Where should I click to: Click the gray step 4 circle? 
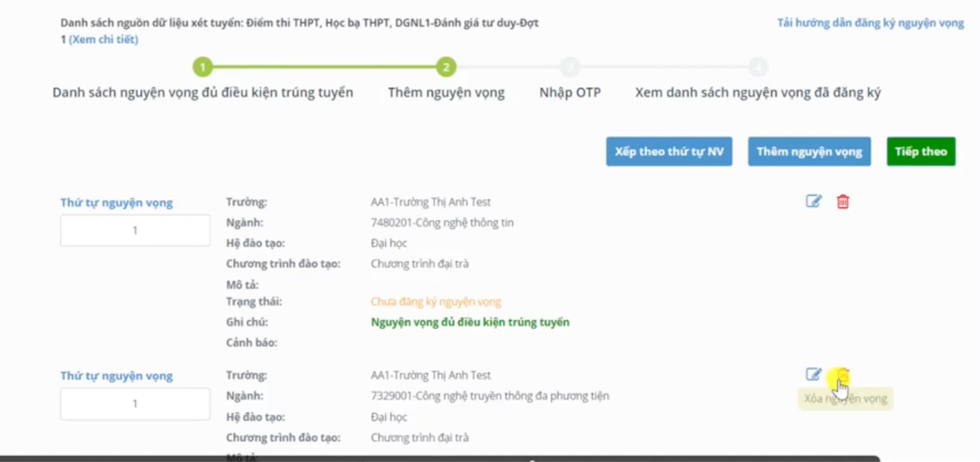point(758,67)
